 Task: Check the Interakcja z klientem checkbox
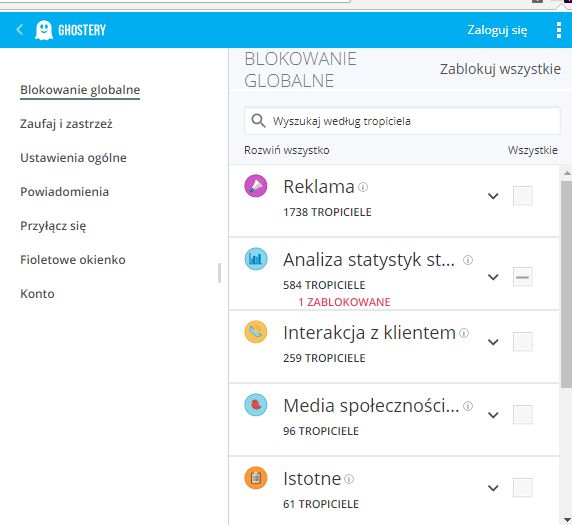(x=522, y=342)
